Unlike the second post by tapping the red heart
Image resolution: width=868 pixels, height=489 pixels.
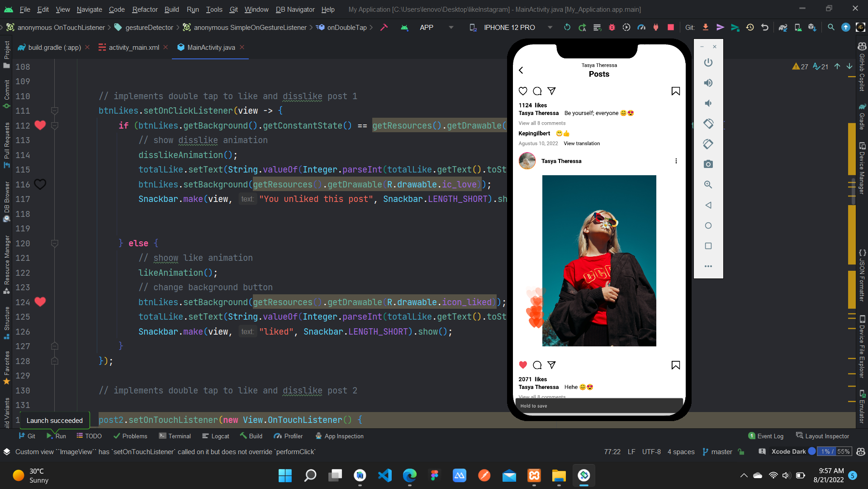(523, 365)
